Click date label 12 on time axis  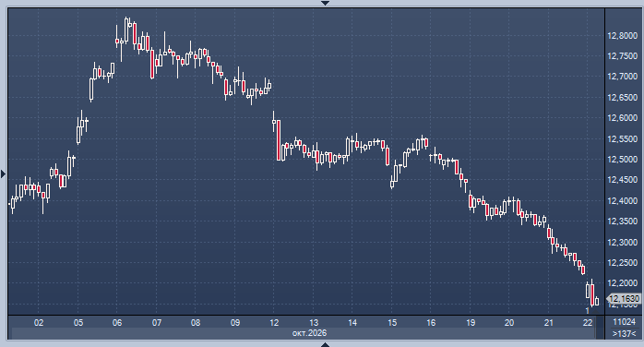click(274, 323)
